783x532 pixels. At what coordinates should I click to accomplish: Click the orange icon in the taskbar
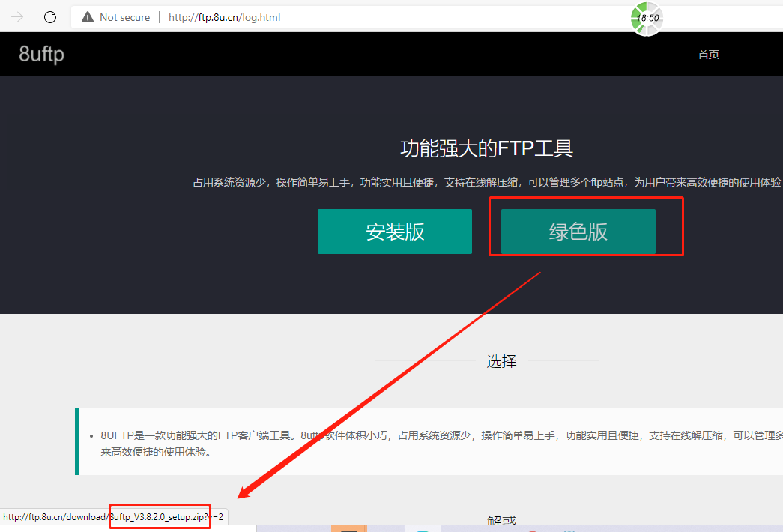(x=349, y=528)
